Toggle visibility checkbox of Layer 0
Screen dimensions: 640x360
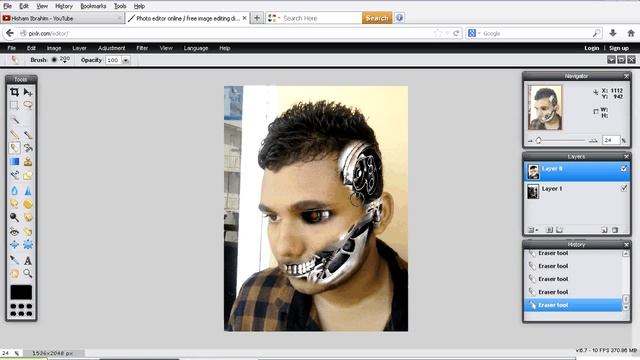(x=624, y=168)
